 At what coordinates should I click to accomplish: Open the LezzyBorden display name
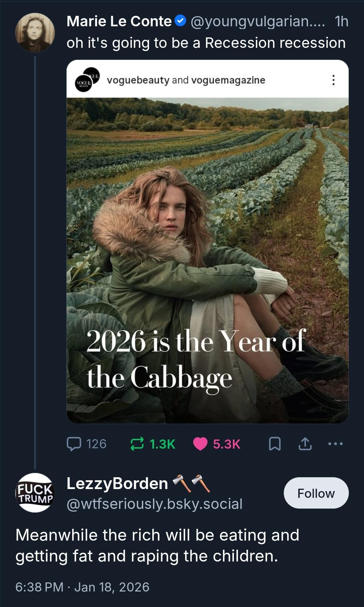click(117, 483)
